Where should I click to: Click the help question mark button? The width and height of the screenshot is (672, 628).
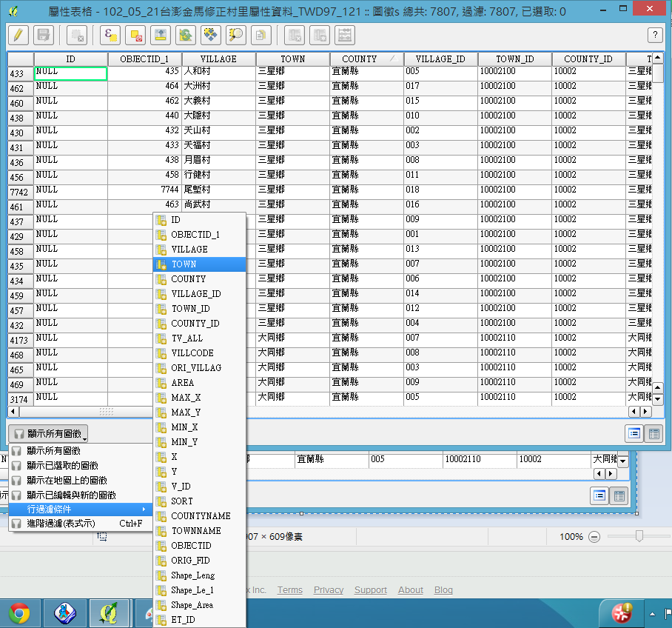(654, 35)
